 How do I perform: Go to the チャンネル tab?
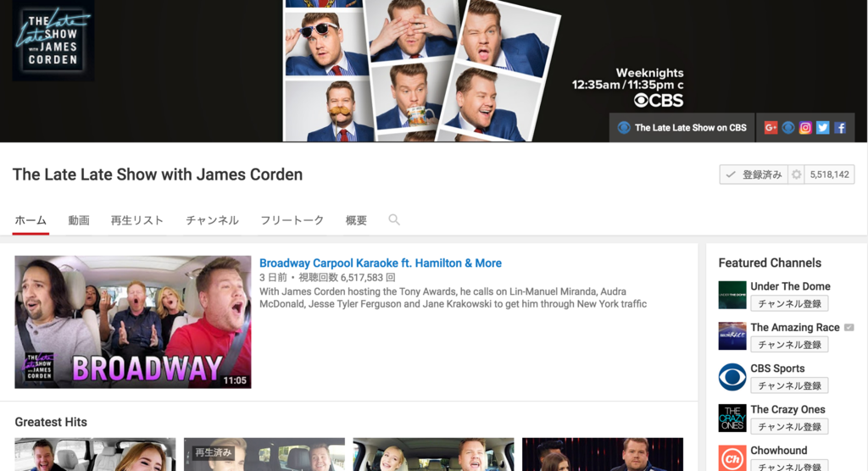(212, 220)
